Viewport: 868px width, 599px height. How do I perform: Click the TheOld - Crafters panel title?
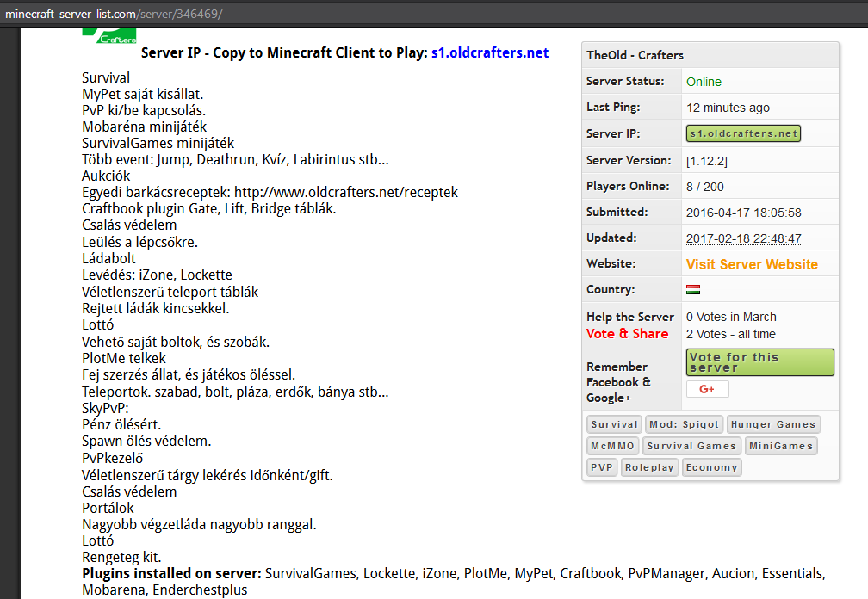pyautogui.click(x=635, y=55)
